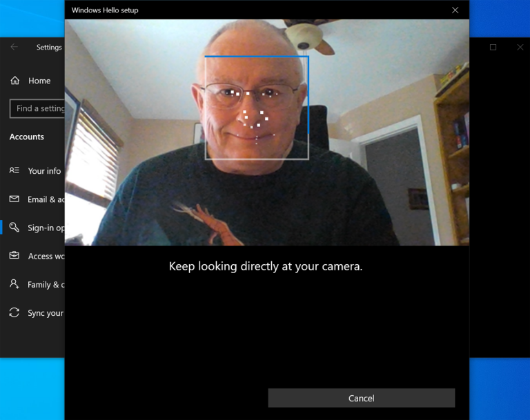Open Family & other users page
This screenshot has width=530, height=420.
point(46,285)
